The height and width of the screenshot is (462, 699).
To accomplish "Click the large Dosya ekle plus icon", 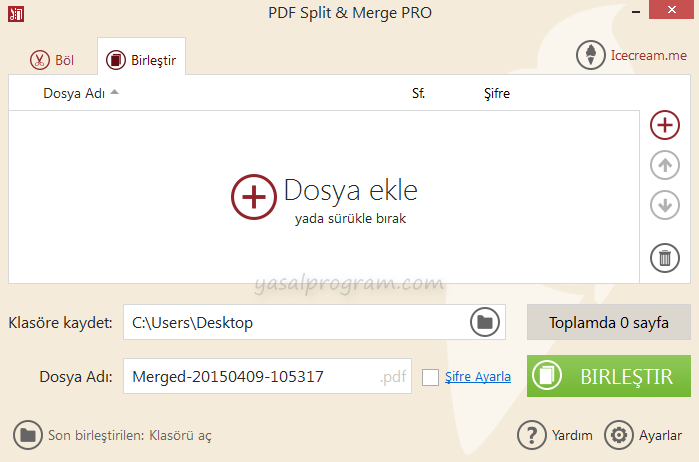I will [254, 196].
